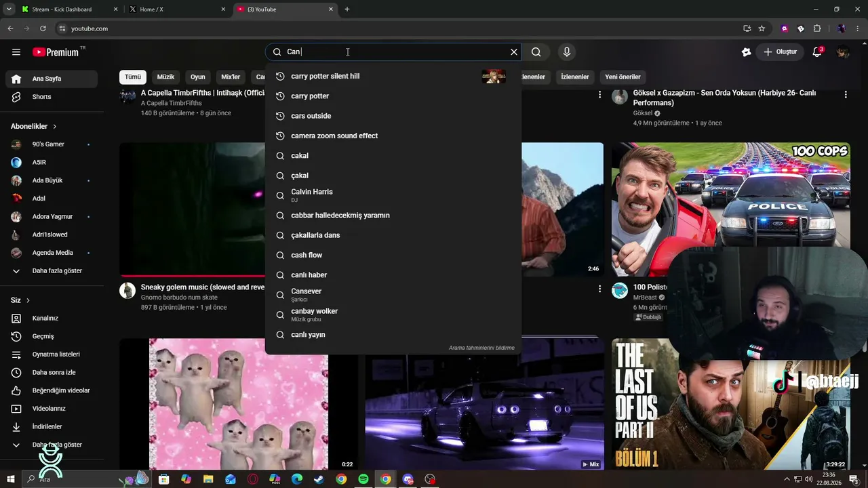Open a new browser tab

(347, 9)
